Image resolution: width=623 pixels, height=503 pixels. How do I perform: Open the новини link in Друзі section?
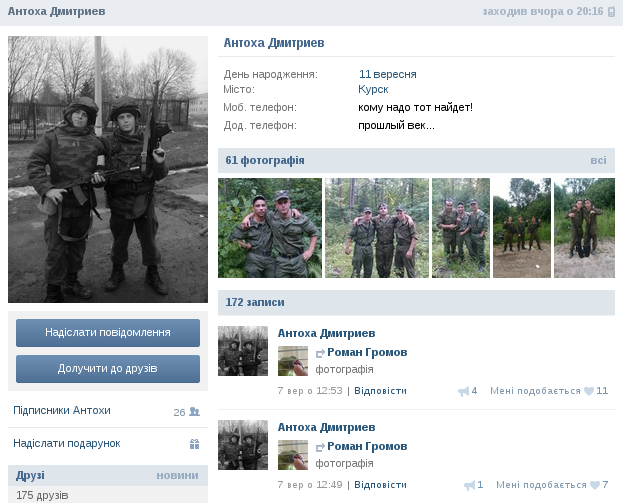click(x=177, y=475)
